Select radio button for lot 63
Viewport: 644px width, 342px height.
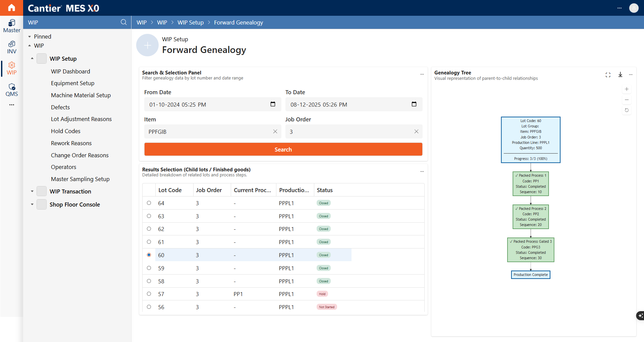coord(149,216)
